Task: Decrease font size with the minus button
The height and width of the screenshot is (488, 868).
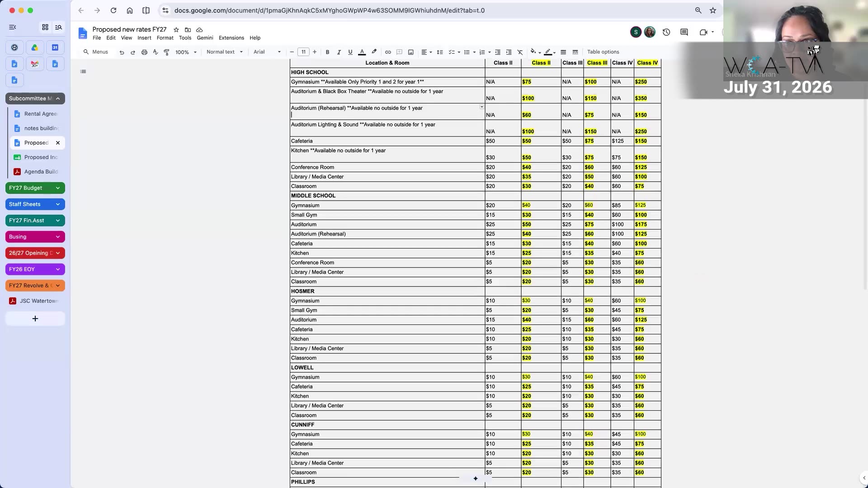Action: (x=292, y=52)
